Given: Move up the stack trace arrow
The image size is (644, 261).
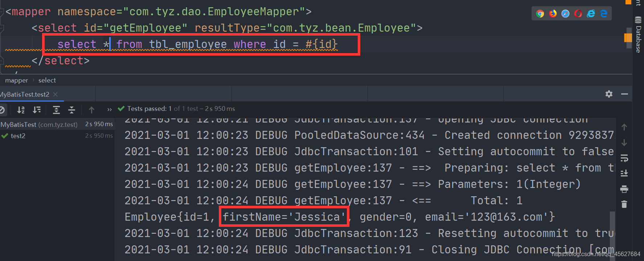Looking at the screenshot, I should (624, 127).
